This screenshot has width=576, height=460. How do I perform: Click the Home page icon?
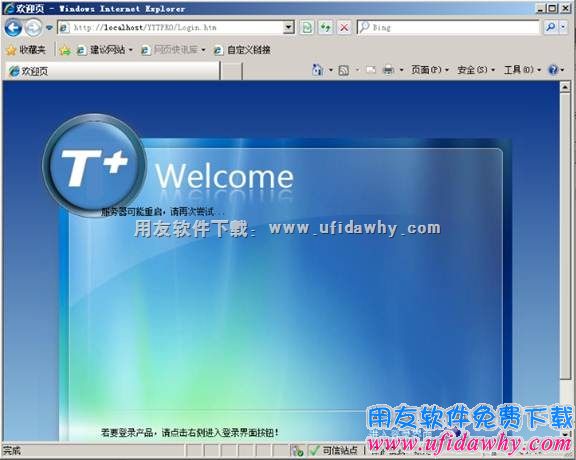coord(317,69)
